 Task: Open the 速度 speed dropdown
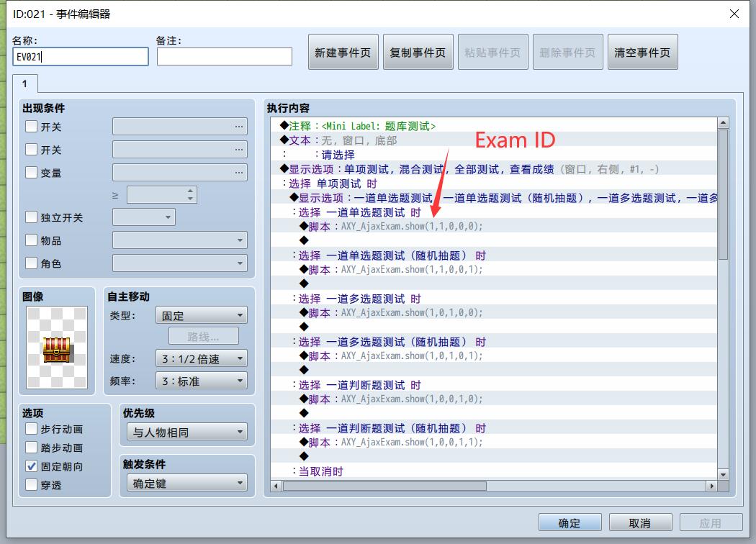pos(202,358)
